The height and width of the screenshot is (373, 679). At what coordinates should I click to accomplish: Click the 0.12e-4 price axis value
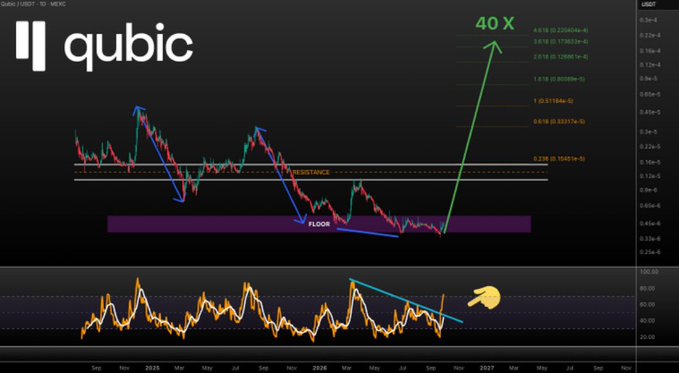pyautogui.click(x=649, y=65)
